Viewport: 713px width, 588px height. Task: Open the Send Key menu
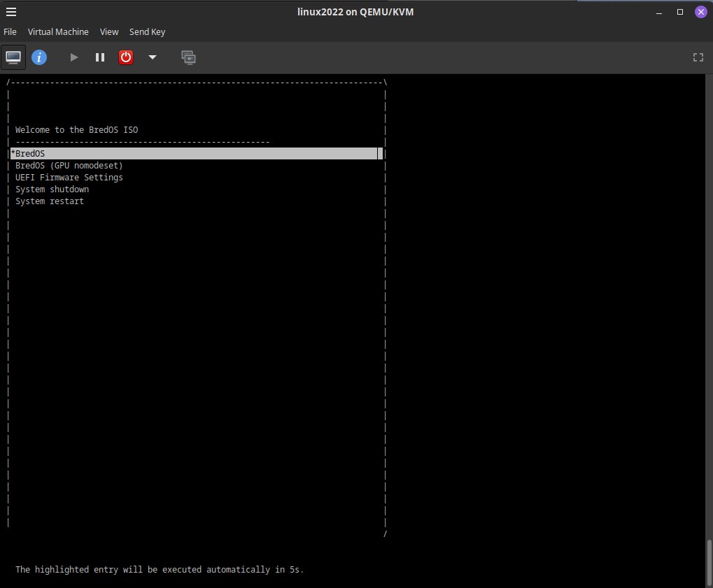tap(148, 31)
